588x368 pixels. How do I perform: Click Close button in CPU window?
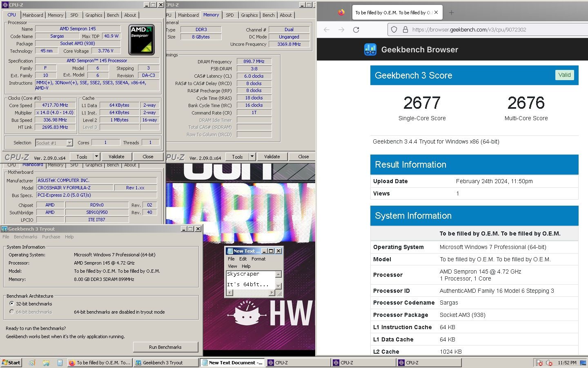tap(148, 157)
